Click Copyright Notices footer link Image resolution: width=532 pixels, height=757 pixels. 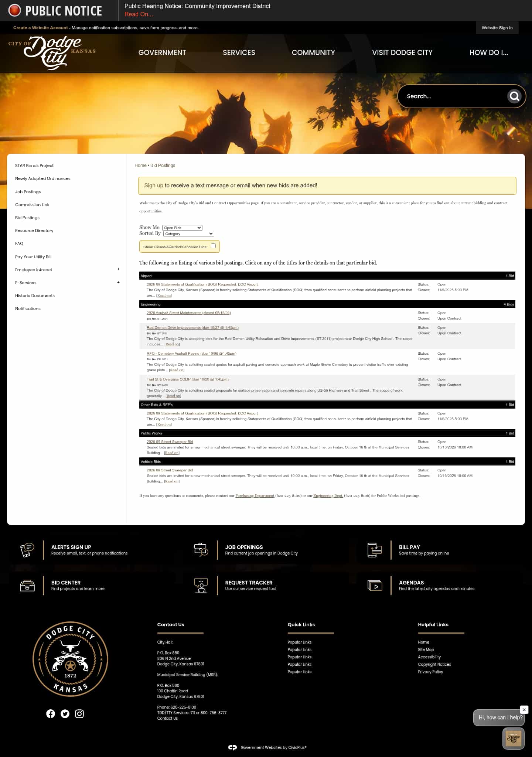point(434,664)
